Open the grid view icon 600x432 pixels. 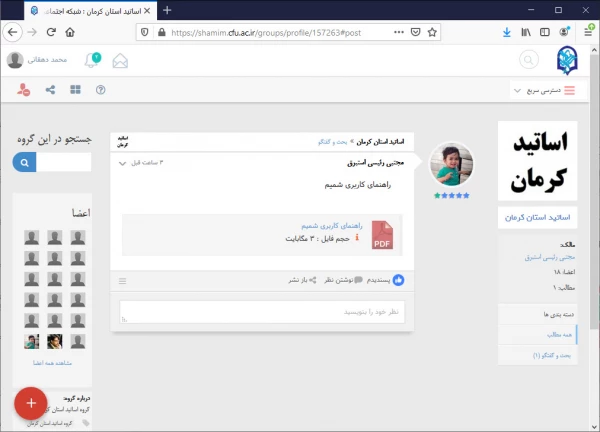75,90
